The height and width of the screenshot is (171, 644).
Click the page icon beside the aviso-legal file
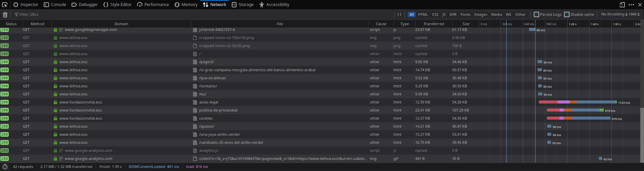click(195, 102)
